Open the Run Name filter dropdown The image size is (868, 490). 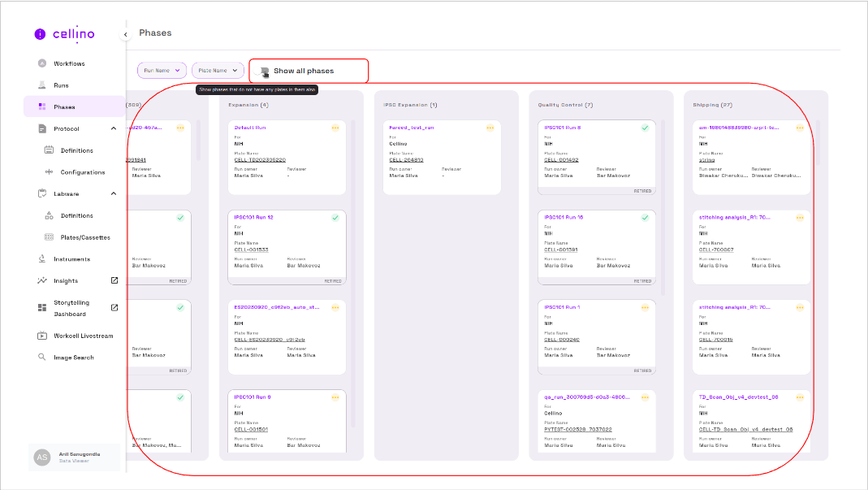[x=162, y=71]
